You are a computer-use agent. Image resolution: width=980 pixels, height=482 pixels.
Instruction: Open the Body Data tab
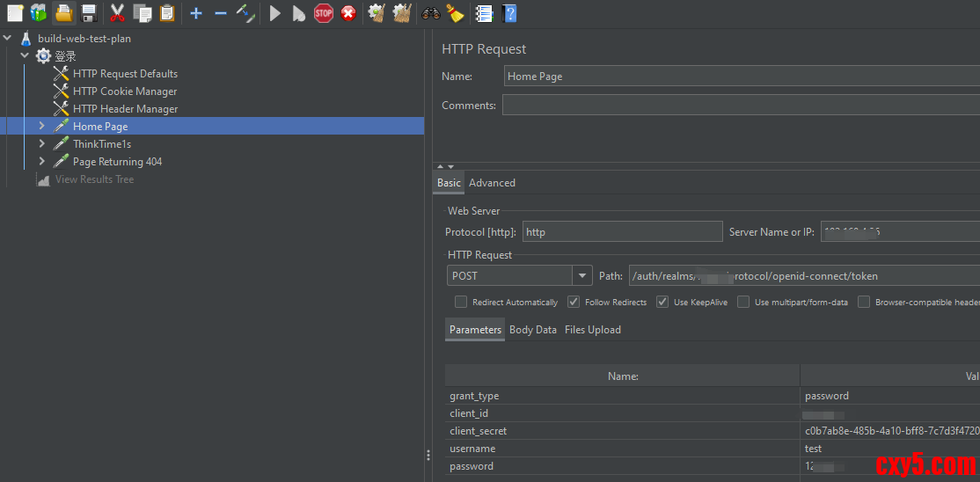pos(532,330)
